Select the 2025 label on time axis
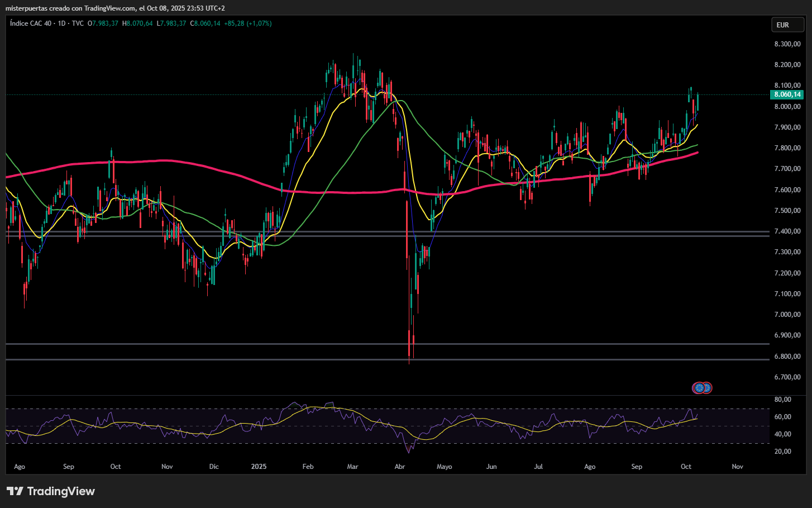The height and width of the screenshot is (508, 812). 259,467
